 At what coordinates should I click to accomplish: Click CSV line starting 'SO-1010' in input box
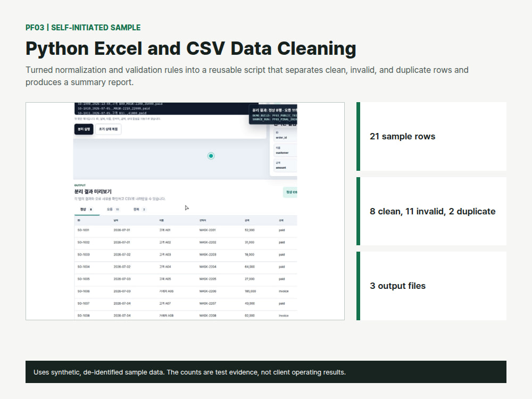114,109
